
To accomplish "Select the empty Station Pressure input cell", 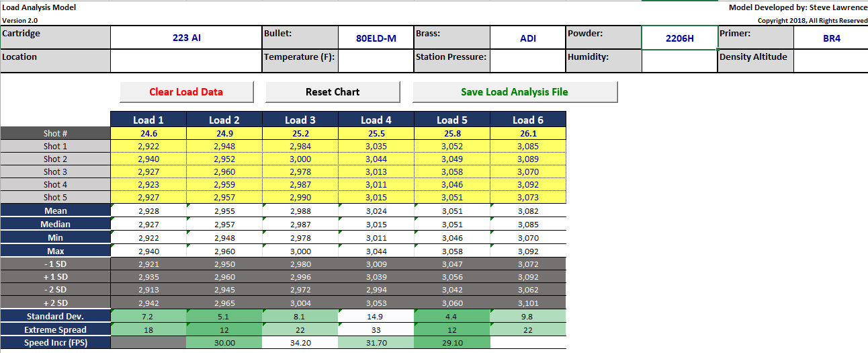I will tap(527, 61).
